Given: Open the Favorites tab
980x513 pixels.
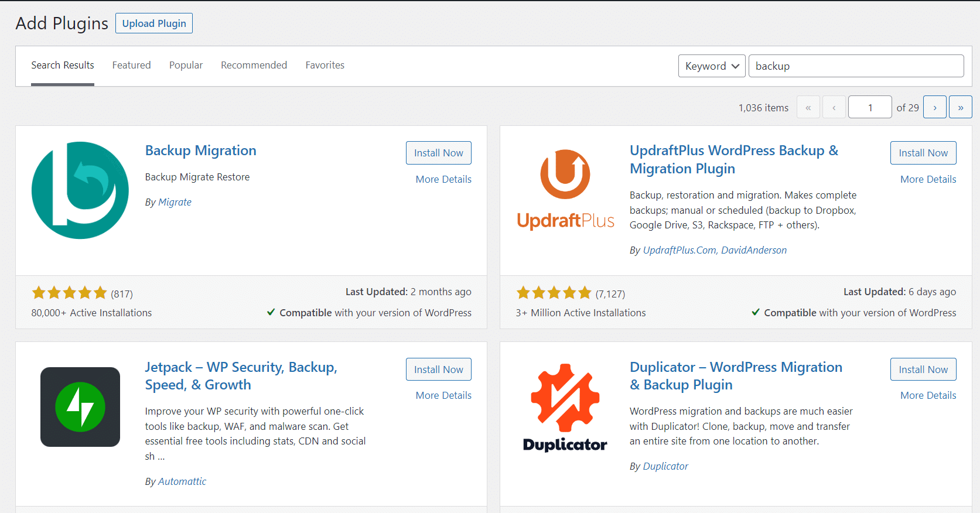Looking at the screenshot, I should point(325,65).
